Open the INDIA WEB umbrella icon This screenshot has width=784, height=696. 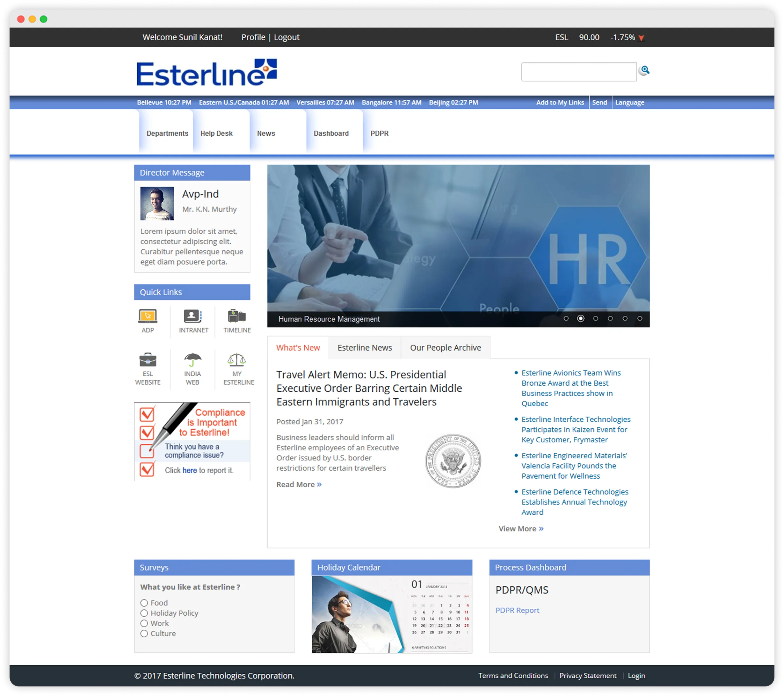coord(192,360)
